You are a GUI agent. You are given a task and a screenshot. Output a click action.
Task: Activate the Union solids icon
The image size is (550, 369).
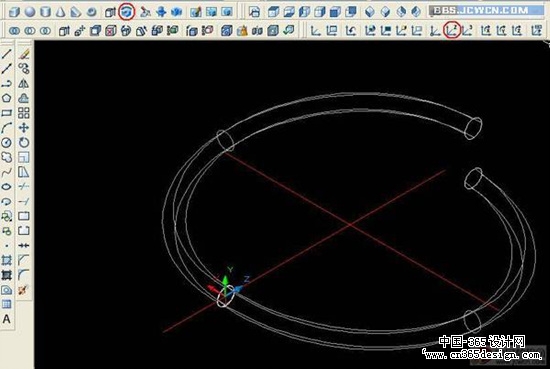pyautogui.click(x=14, y=31)
